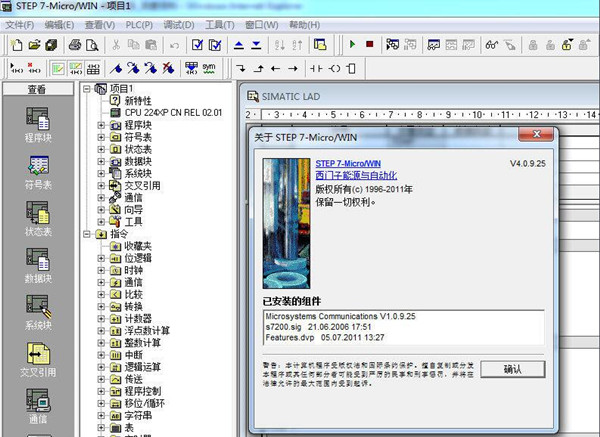The width and height of the screenshot is (600, 437).
Task: Click the New project toolbar icon
Action: pyautogui.click(x=15, y=44)
